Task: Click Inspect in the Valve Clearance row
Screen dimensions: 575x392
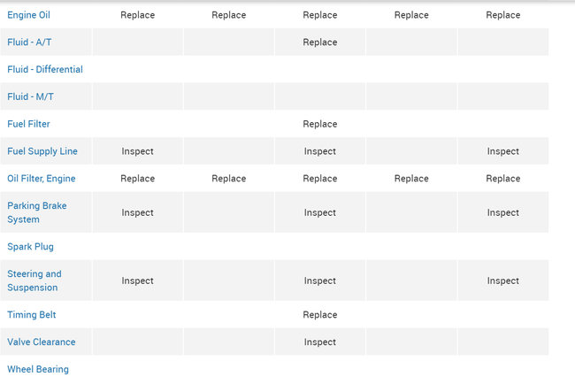Action: tap(319, 342)
